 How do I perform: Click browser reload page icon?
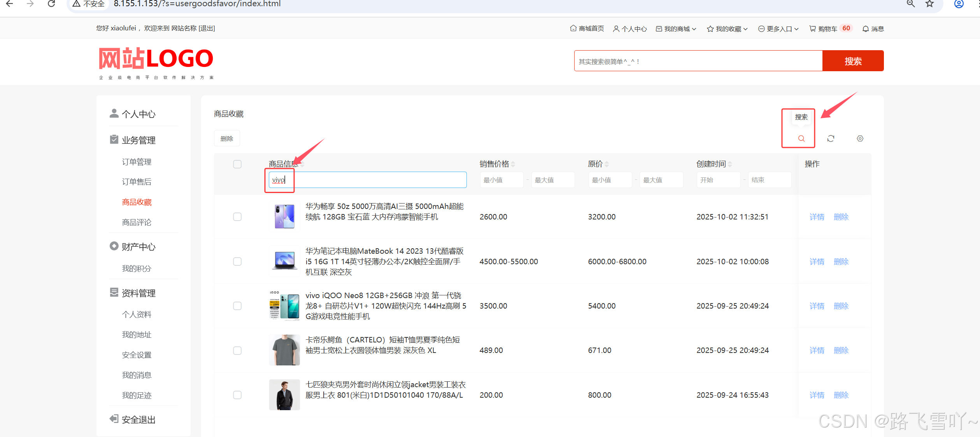pyautogui.click(x=51, y=4)
